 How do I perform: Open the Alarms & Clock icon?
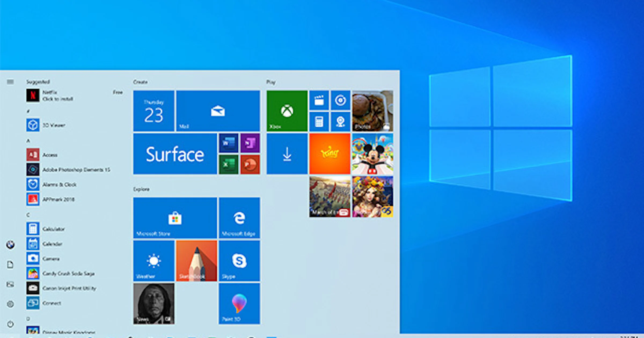click(33, 184)
